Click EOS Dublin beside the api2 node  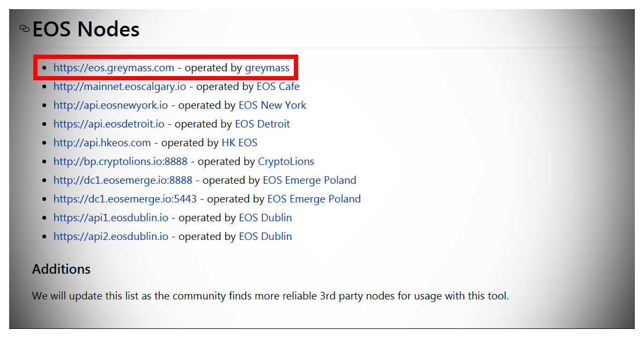point(265,237)
